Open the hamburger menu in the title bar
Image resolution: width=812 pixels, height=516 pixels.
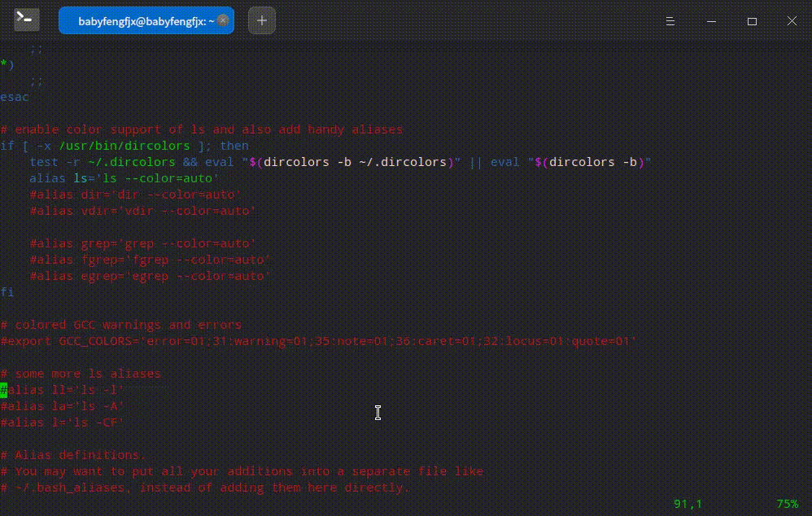pyautogui.click(x=670, y=20)
